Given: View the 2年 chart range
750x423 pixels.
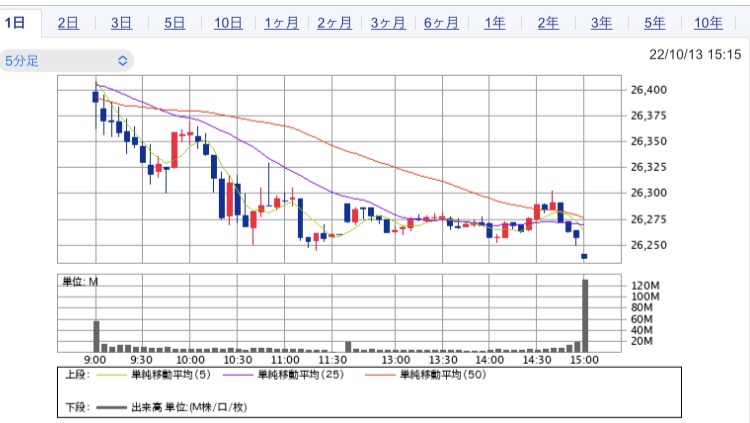Looking at the screenshot, I should click(x=548, y=23).
